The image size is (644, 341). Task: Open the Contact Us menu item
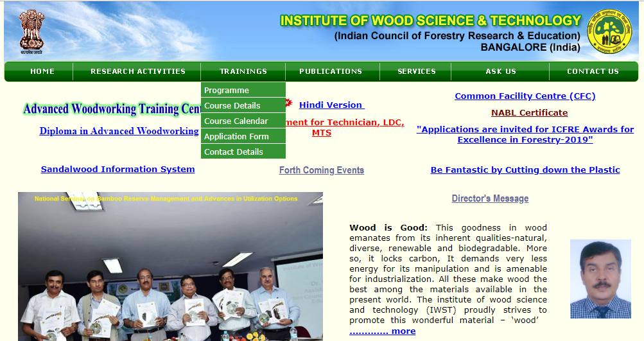[x=593, y=71]
